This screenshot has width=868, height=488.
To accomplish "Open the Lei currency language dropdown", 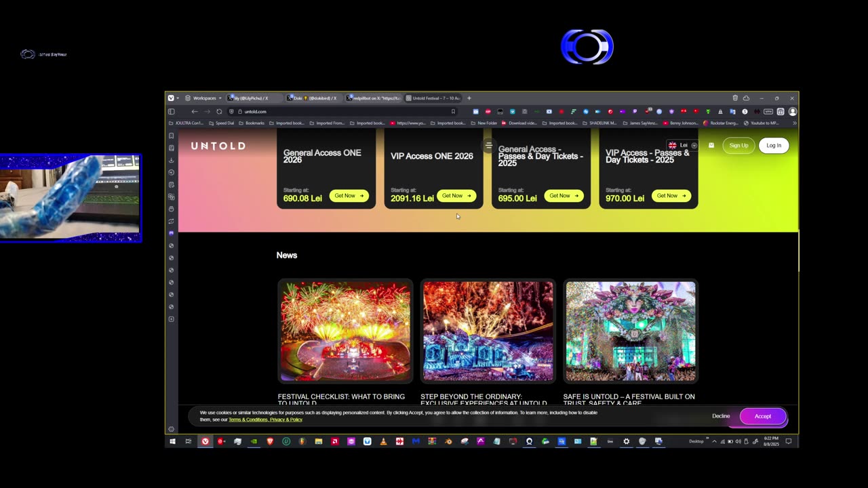I will [682, 145].
